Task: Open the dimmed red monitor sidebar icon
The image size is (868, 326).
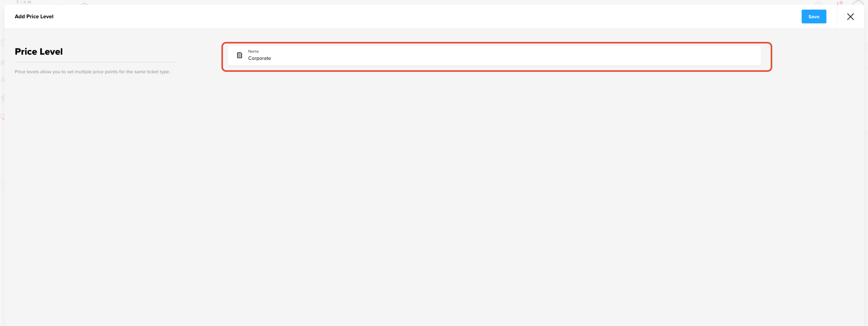Action: coord(2,117)
